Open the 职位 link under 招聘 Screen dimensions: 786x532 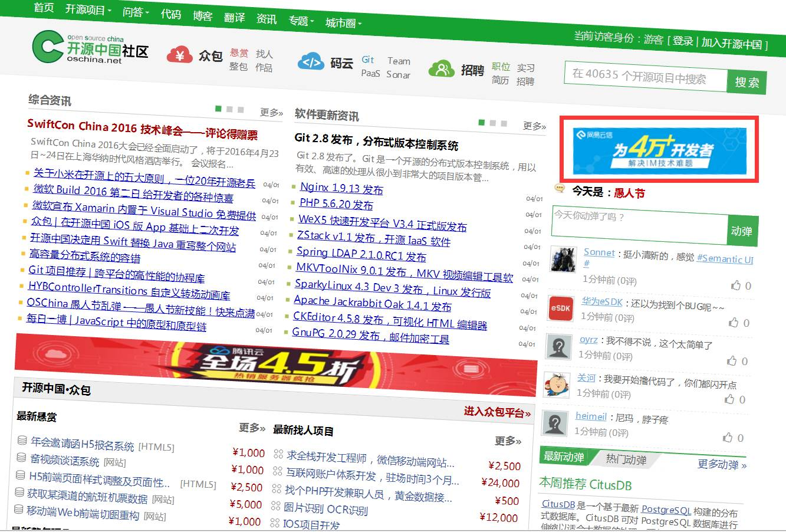(501, 67)
